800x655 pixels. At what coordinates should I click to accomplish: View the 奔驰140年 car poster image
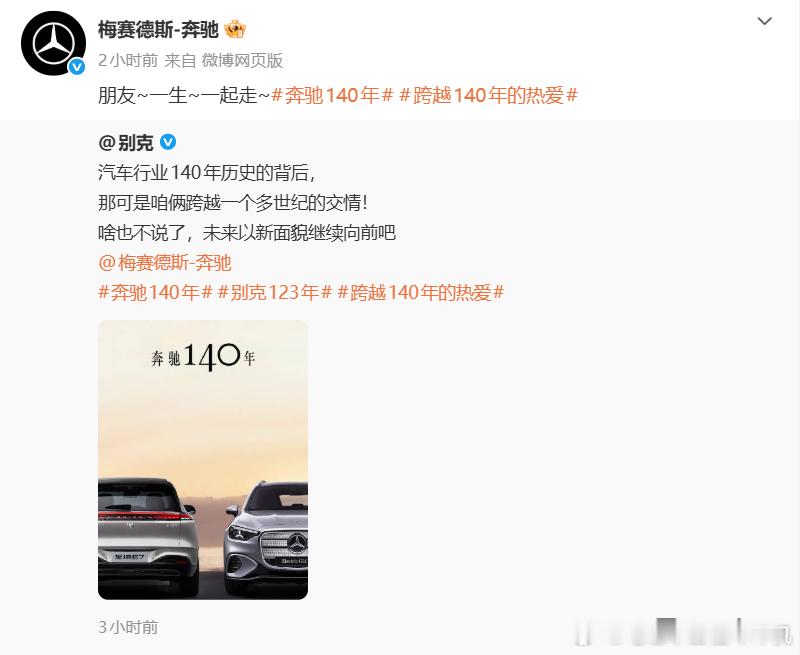[x=203, y=460]
